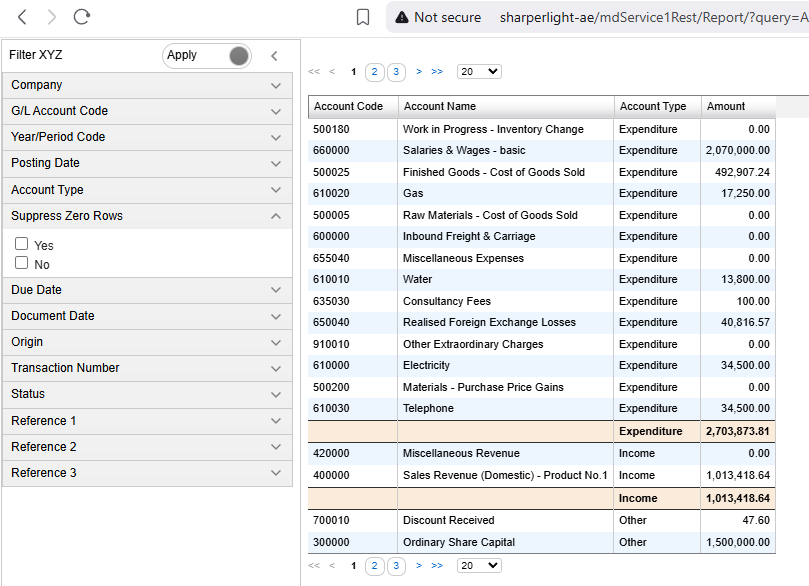Select account code 500180 cell

pos(353,129)
